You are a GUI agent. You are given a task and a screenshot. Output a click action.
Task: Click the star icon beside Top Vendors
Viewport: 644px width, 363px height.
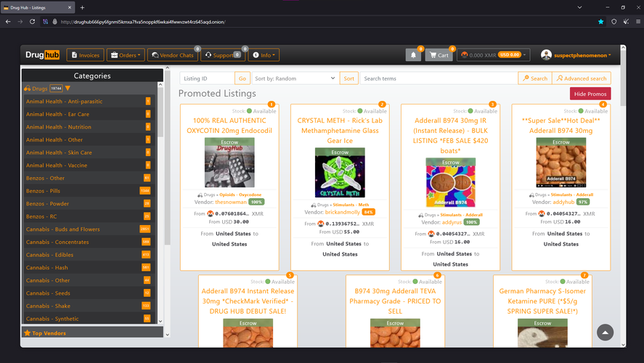[x=28, y=333]
